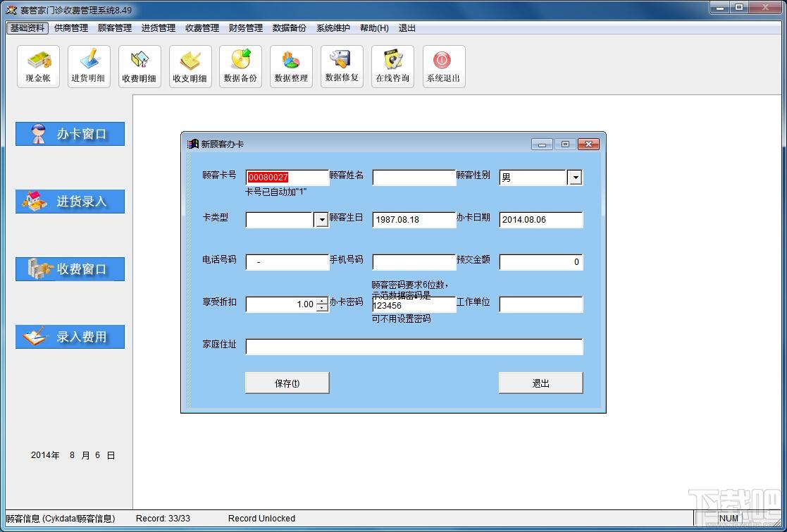
Task: Click the 新顾客办卡 dialog title icon
Action: point(193,144)
